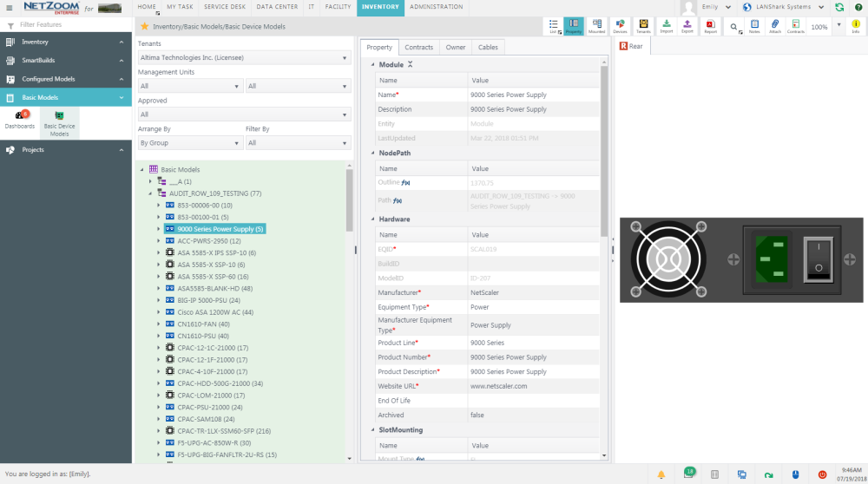The width and height of the screenshot is (868, 484).
Task: Open the help question mark icon
Action: [858, 7]
